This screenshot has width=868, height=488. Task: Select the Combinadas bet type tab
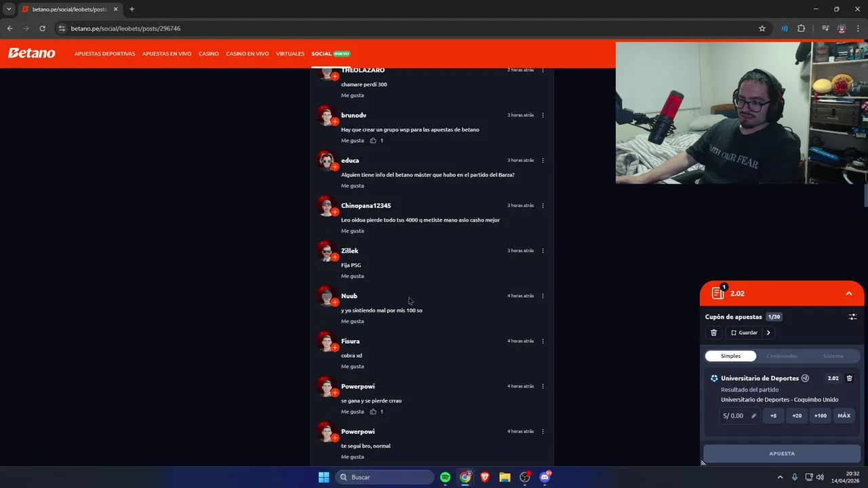pos(782,356)
